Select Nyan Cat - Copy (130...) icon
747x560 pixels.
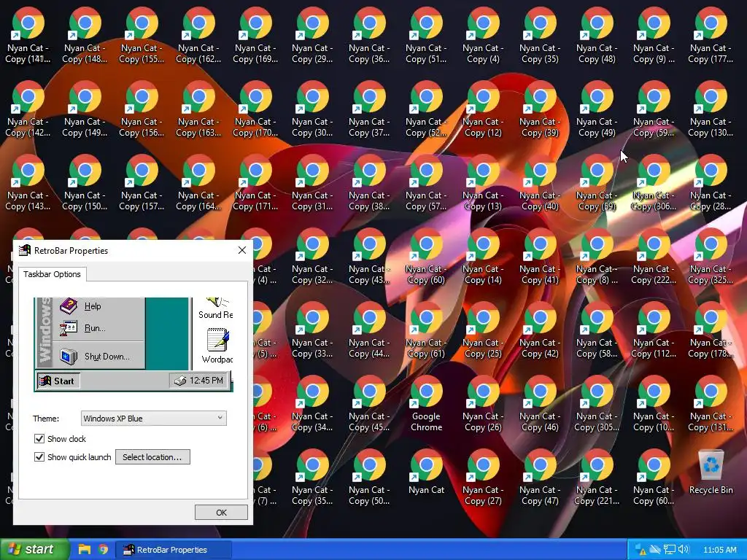click(x=711, y=109)
